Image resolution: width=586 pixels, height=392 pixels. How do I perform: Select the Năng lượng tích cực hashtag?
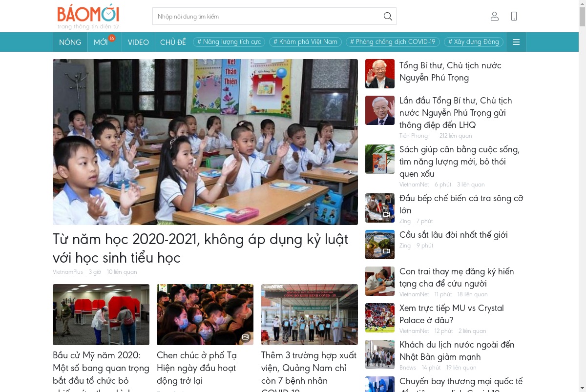pyautogui.click(x=229, y=42)
